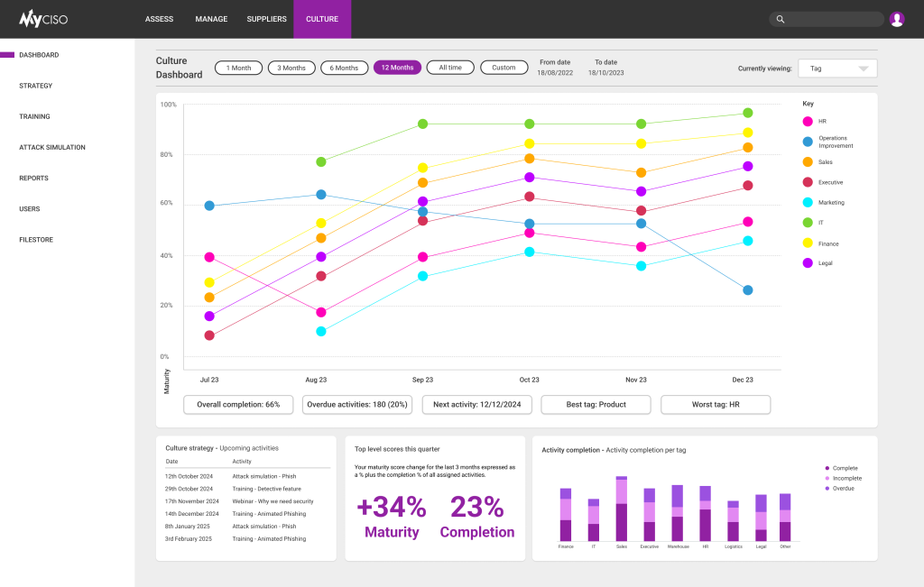Click the HR pink color dot in the Key

click(x=807, y=122)
